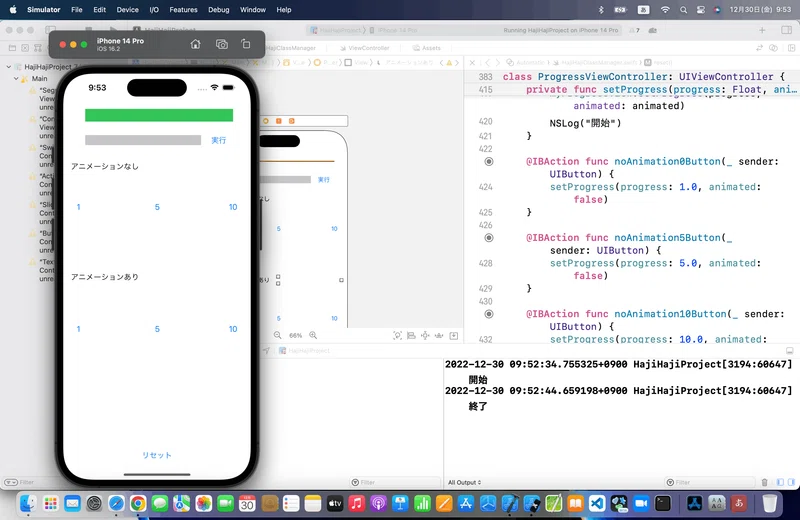Open Terminal from the Dock
Viewport: 800px width, 520px height.
coord(663,504)
